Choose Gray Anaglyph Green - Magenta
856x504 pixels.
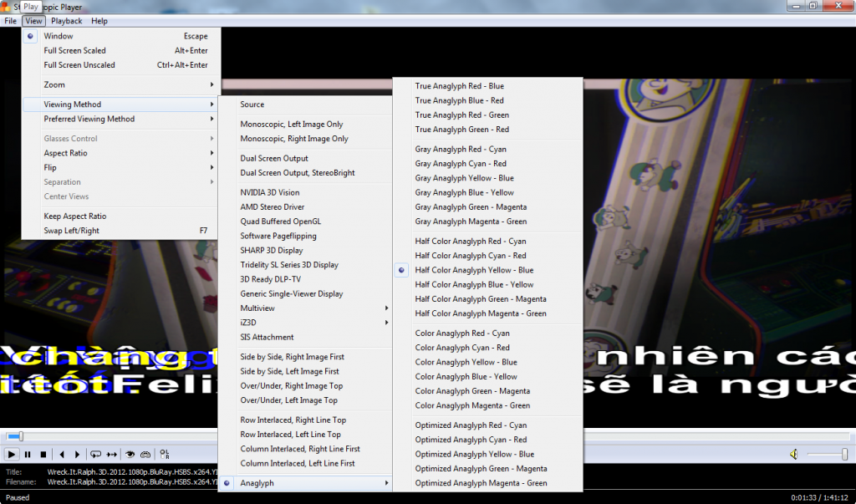(x=487, y=207)
